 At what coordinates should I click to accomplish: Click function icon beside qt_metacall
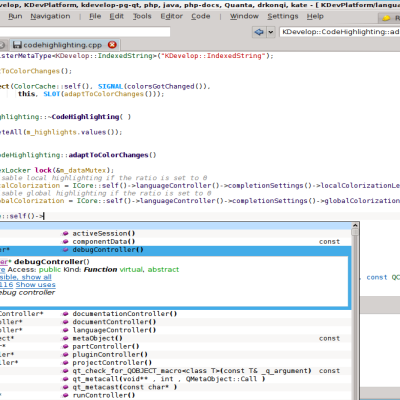coord(65,379)
